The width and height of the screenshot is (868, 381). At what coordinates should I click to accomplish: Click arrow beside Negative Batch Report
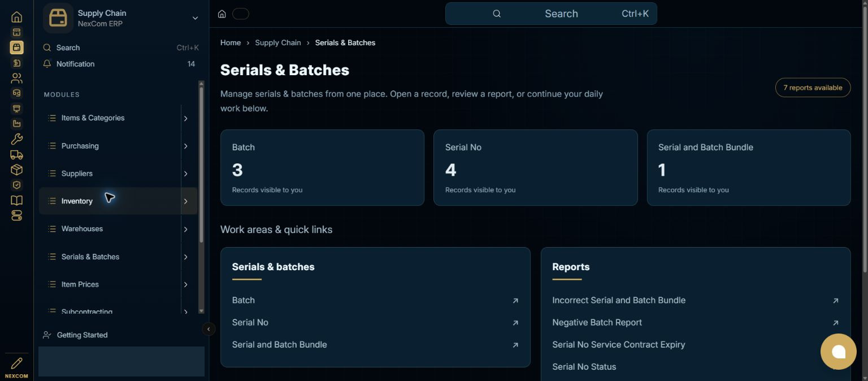[x=835, y=323]
